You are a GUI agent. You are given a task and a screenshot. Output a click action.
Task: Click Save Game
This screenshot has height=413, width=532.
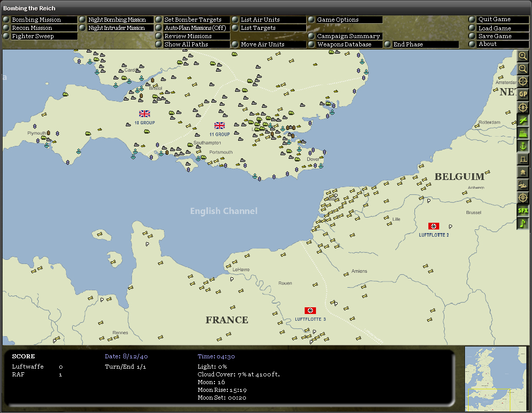coord(499,36)
